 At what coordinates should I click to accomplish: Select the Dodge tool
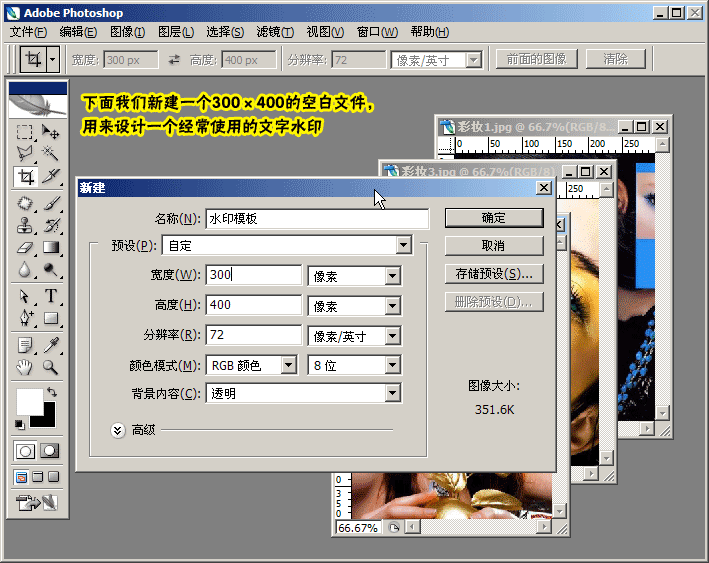coord(50,270)
